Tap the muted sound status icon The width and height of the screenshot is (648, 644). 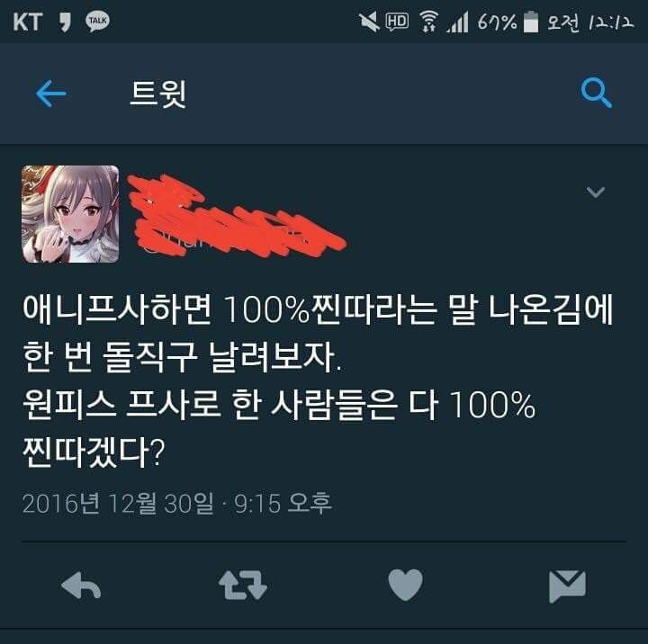click(369, 22)
